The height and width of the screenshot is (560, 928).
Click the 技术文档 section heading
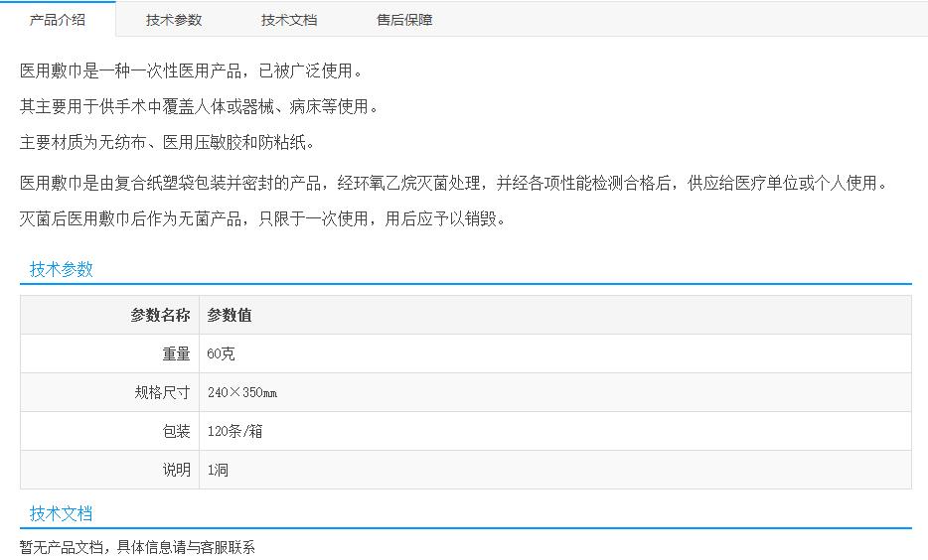[61, 513]
